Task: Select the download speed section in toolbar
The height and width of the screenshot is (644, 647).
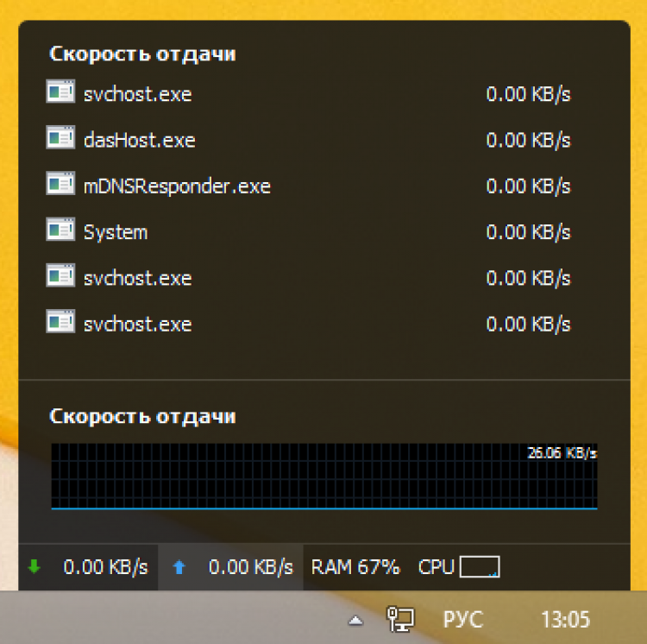Action: coord(88,567)
